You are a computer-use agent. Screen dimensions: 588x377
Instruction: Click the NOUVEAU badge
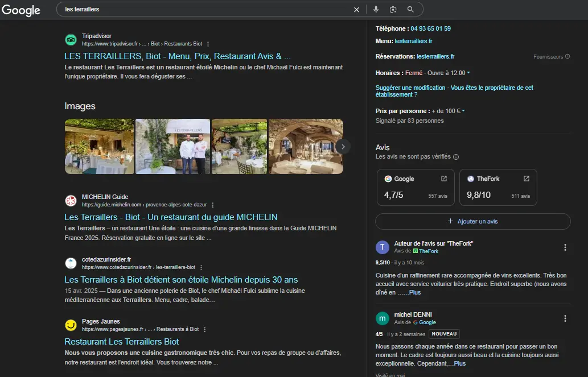coord(444,334)
